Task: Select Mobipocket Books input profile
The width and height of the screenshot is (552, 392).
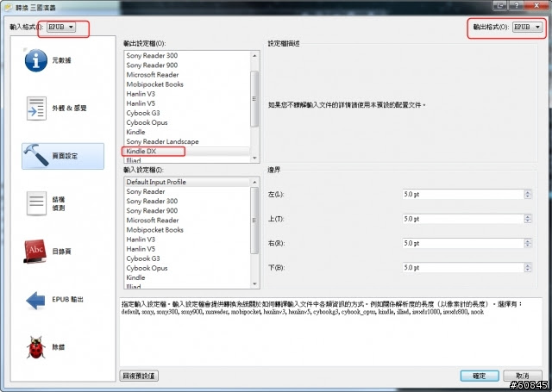Action: 187,229
